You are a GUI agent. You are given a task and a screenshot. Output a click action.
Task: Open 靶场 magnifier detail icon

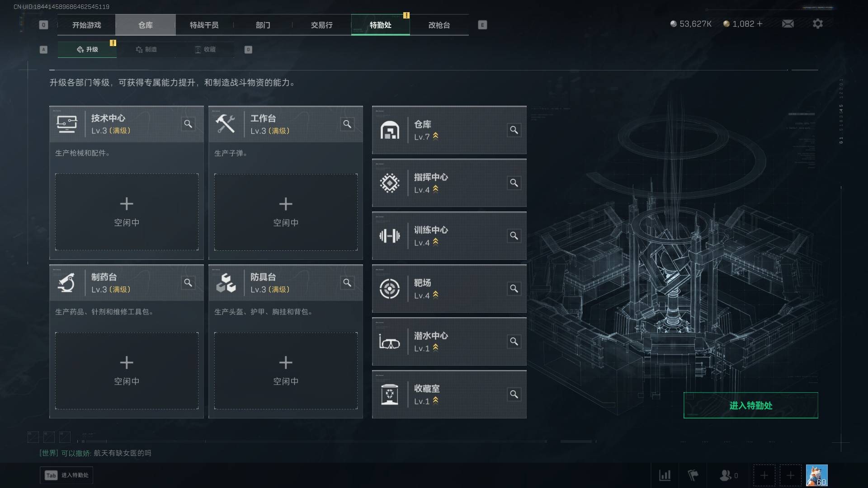click(x=514, y=289)
